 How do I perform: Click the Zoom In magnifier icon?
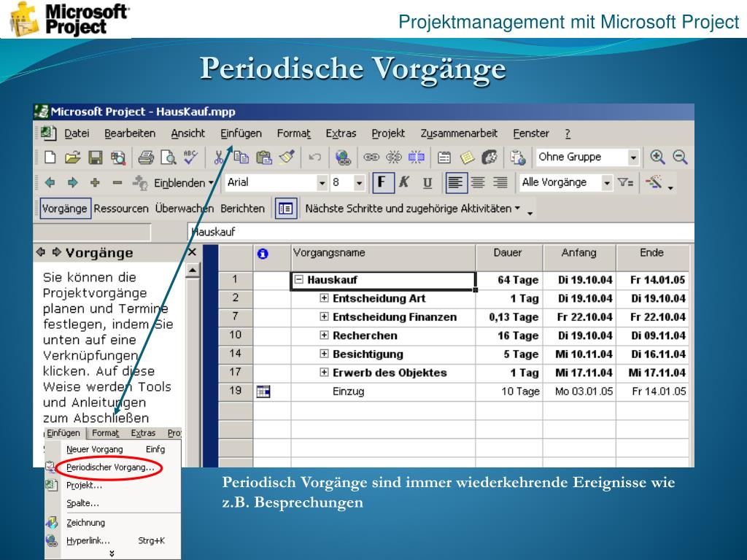[x=657, y=157]
